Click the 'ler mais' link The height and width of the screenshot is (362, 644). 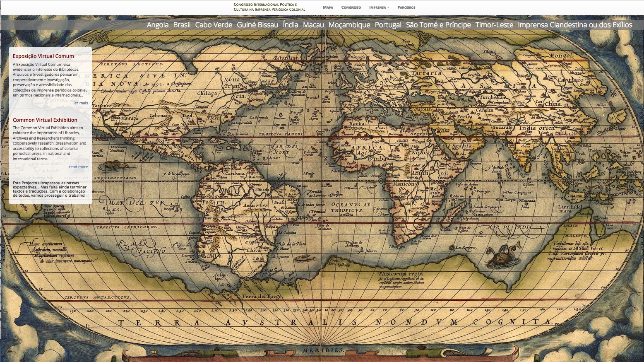pos(81,103)
